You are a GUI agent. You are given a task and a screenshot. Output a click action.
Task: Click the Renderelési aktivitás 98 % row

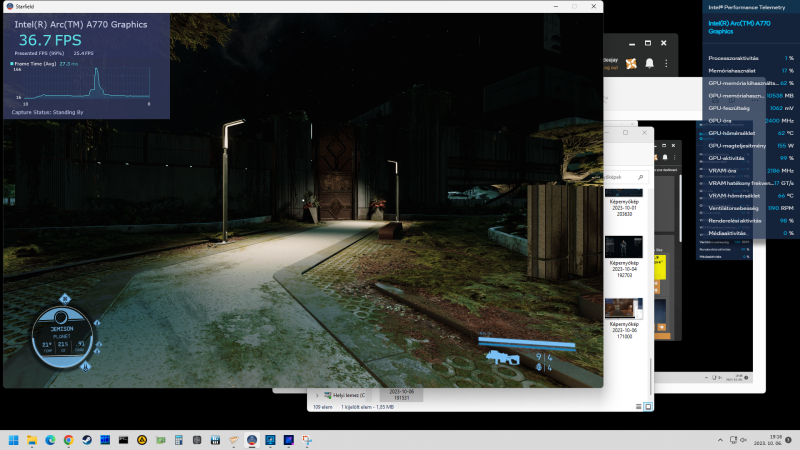click(751, 221)
